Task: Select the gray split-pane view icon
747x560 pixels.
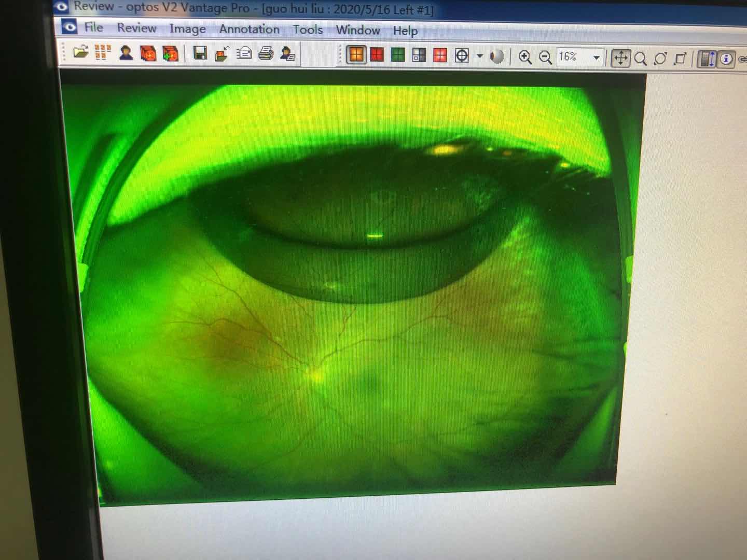Action: coord(419,55)
